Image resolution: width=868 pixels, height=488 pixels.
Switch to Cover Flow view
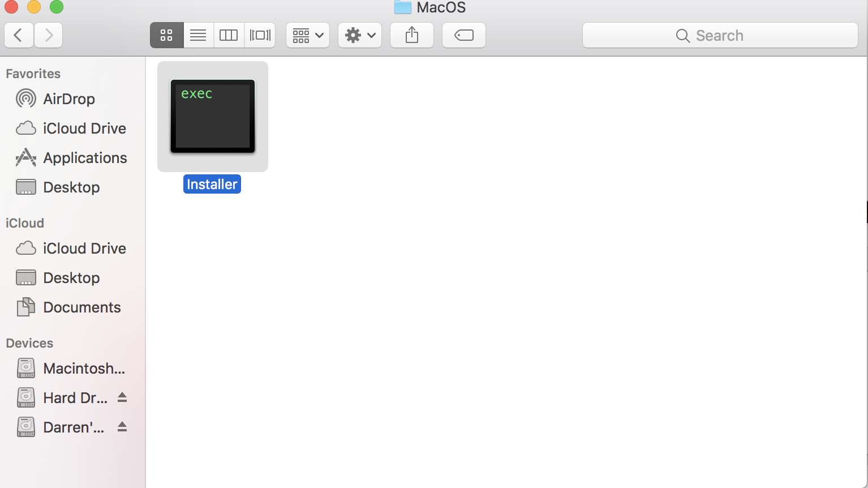pos(260,35)
